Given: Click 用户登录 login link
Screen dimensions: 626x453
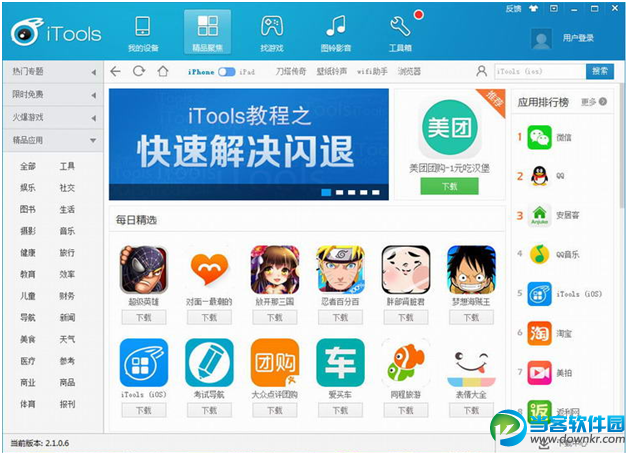Looking at the screenshot, I should tap(578, 38).
